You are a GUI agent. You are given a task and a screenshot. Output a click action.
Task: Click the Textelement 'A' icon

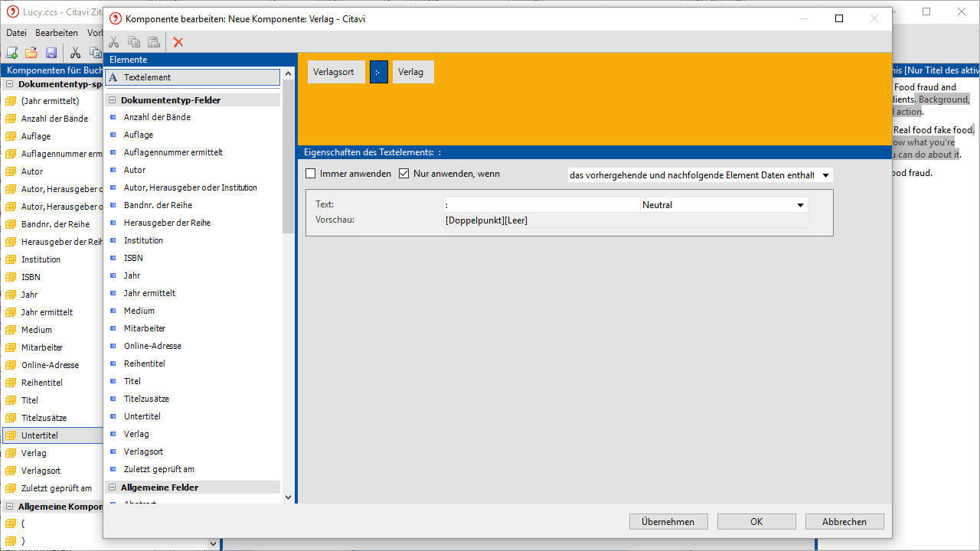[113, 77]
